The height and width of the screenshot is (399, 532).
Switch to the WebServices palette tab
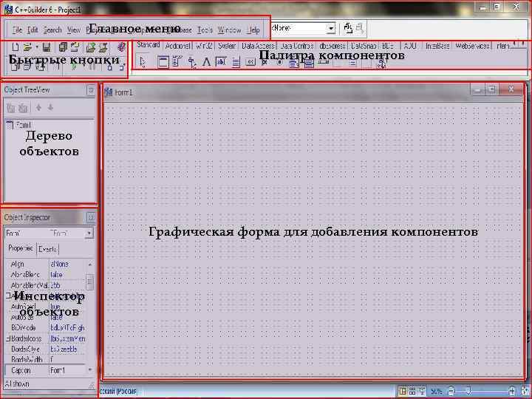point(472,46)
